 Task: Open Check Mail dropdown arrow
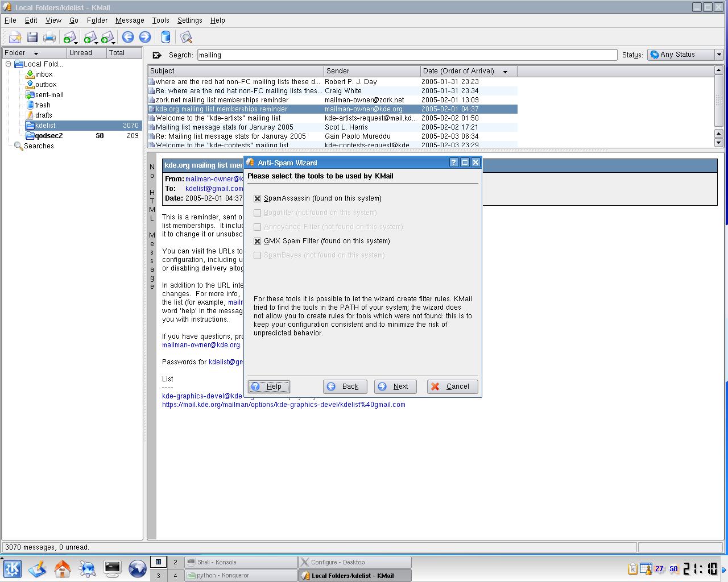point(77,42)
